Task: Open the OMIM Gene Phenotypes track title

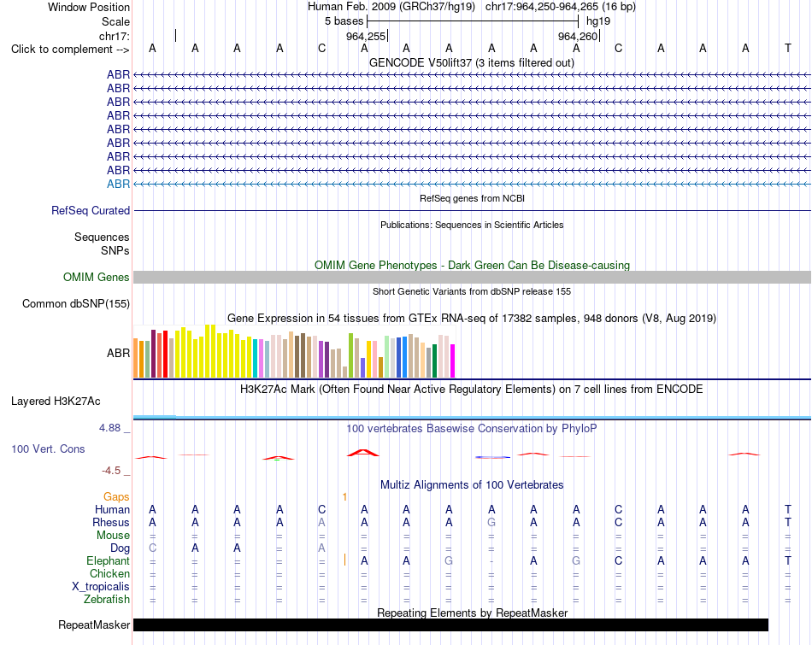Action: pos(472,265)
